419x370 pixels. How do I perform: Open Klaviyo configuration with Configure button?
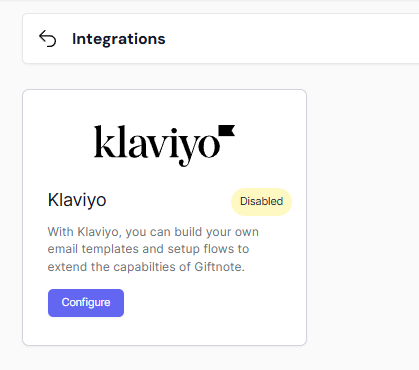coord(86,303)
